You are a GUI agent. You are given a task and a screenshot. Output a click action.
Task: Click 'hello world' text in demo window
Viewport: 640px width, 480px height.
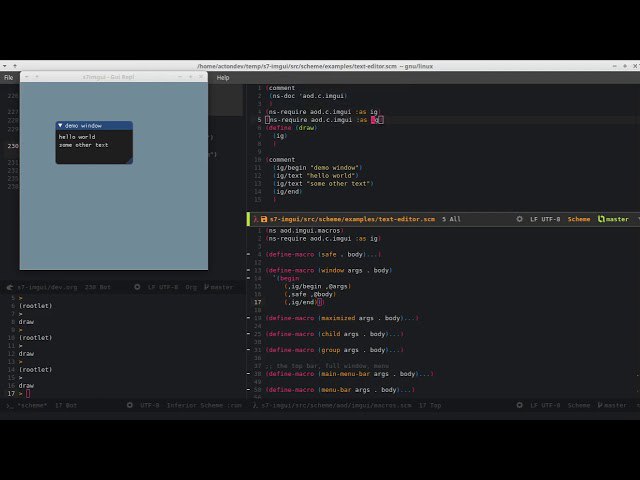(x=77, y=137)
